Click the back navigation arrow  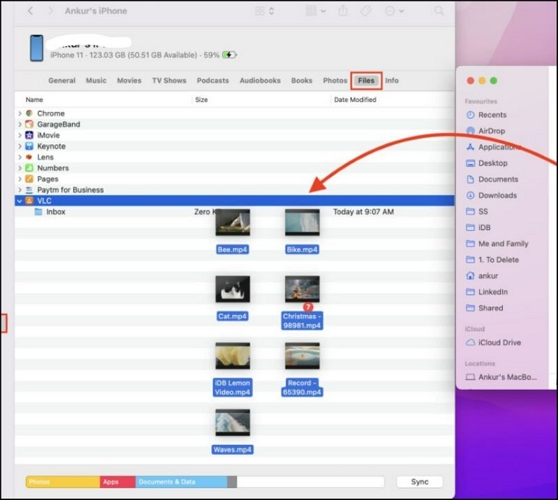coord(31,11)
